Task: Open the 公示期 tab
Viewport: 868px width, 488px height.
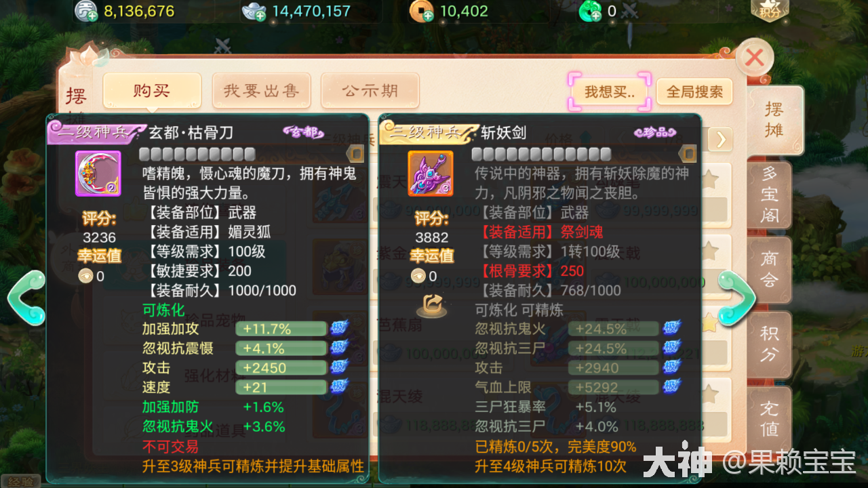Action: 370,91
